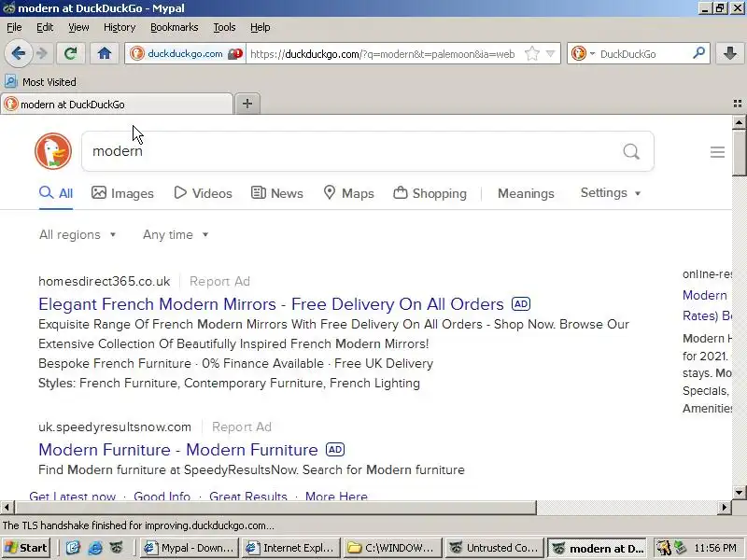Launch Mypal raccoon icon in quick launch

[117, 548]
